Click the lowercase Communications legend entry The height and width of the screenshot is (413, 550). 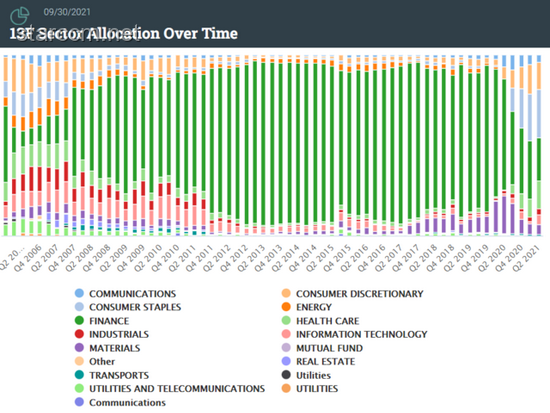[x=120, y=402]
